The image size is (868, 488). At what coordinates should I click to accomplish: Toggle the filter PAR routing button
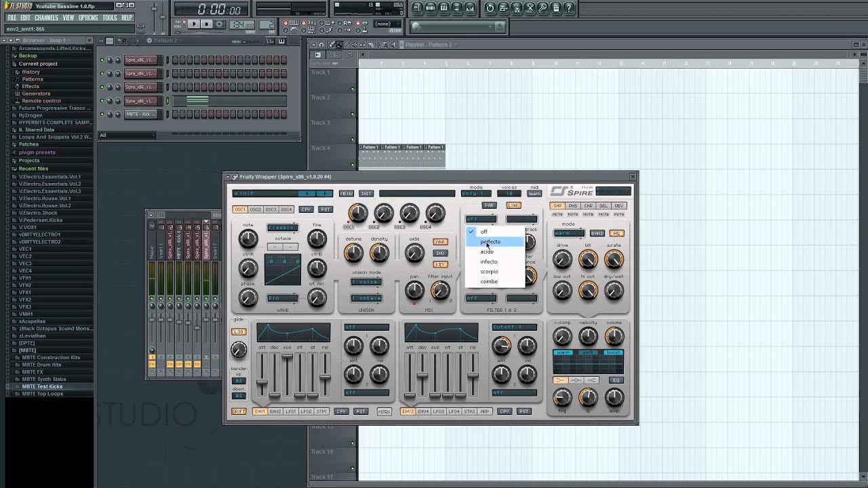pos(489,205)
